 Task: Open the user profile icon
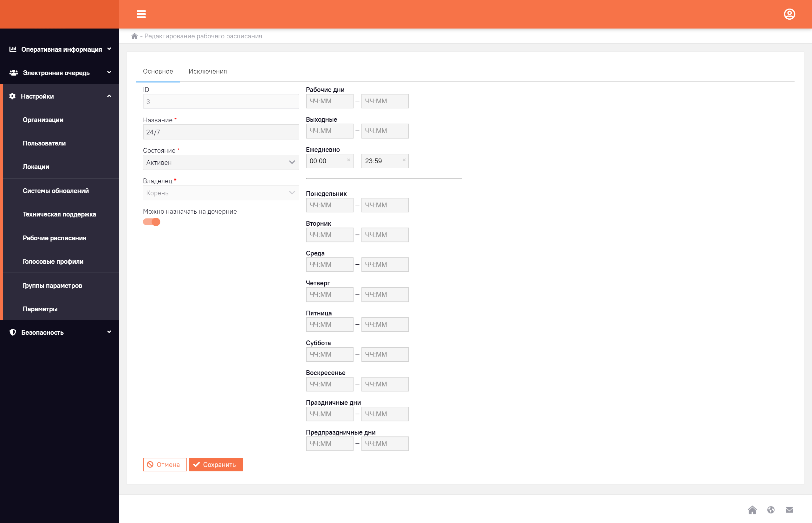point(789,14)
